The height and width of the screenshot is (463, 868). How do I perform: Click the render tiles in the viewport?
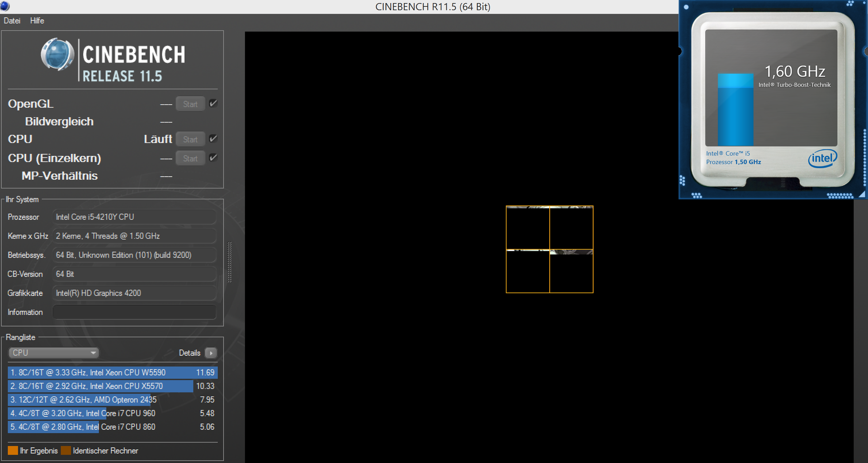[549, 250]
